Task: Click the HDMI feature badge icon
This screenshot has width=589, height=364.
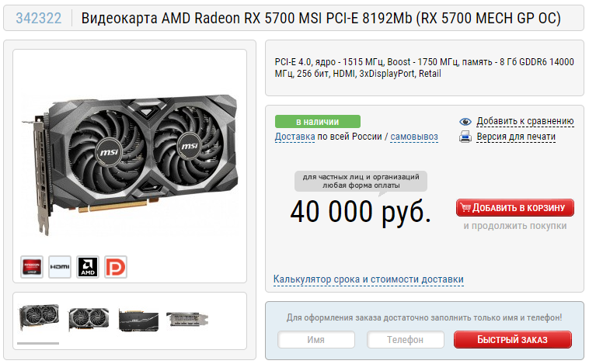Action: pyautogui.click(x=60, y=267)
